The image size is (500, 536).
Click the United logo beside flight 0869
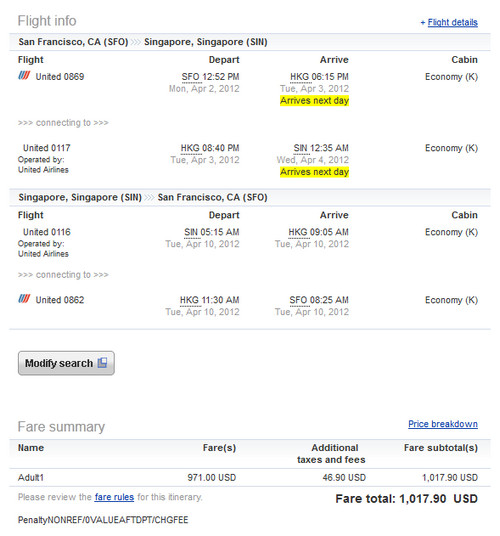pos(24,76)
